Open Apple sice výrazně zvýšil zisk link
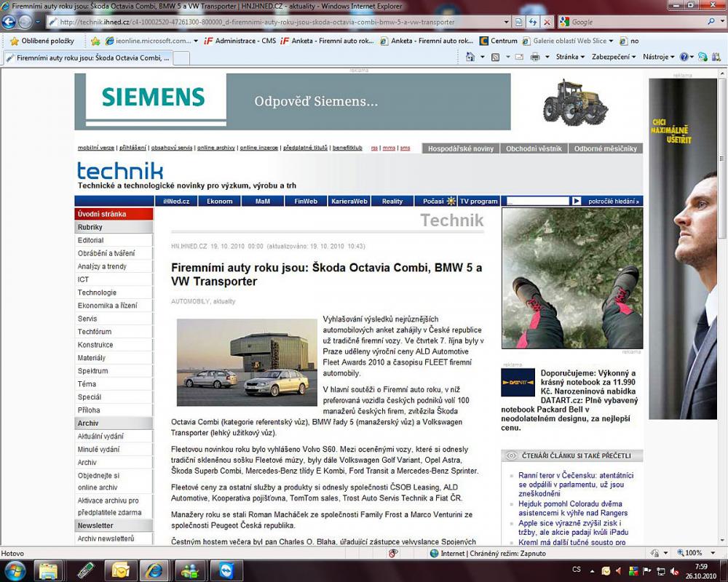 pyautogui.click(x=573, y=527)
